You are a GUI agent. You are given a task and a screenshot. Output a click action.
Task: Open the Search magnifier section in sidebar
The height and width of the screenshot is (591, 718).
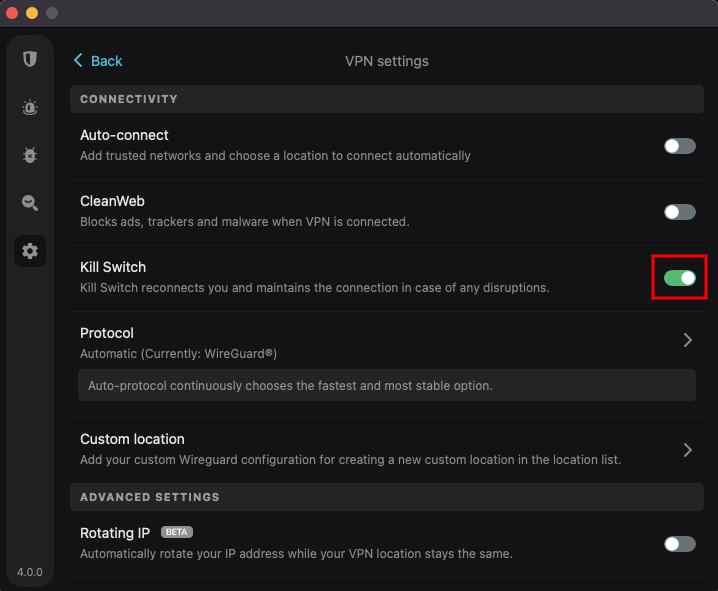coord(30,203)
